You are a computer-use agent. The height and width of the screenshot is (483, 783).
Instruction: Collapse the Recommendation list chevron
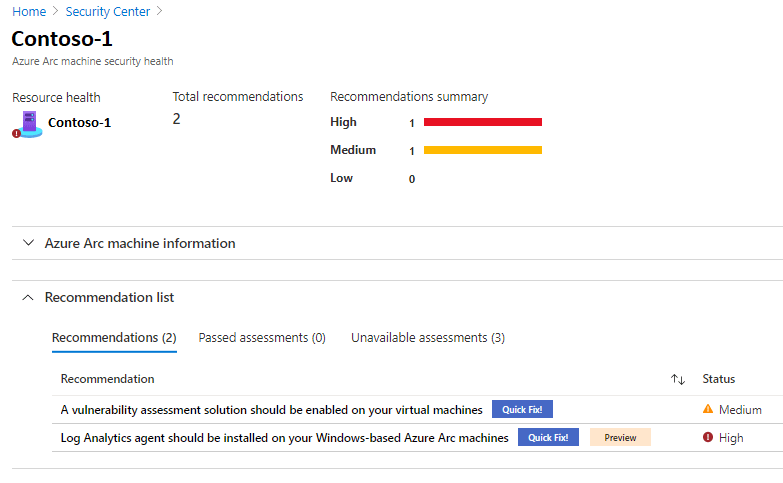(x=28, y=297)
